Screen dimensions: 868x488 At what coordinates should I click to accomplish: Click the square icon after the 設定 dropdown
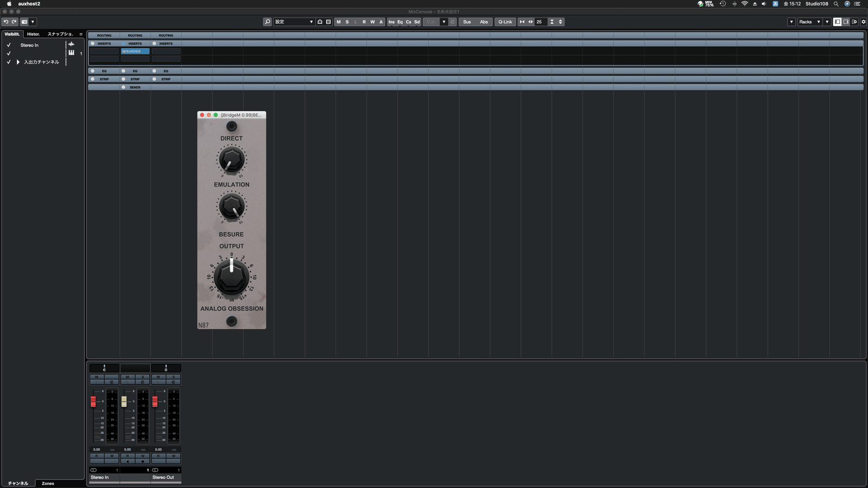click(328, 22)
